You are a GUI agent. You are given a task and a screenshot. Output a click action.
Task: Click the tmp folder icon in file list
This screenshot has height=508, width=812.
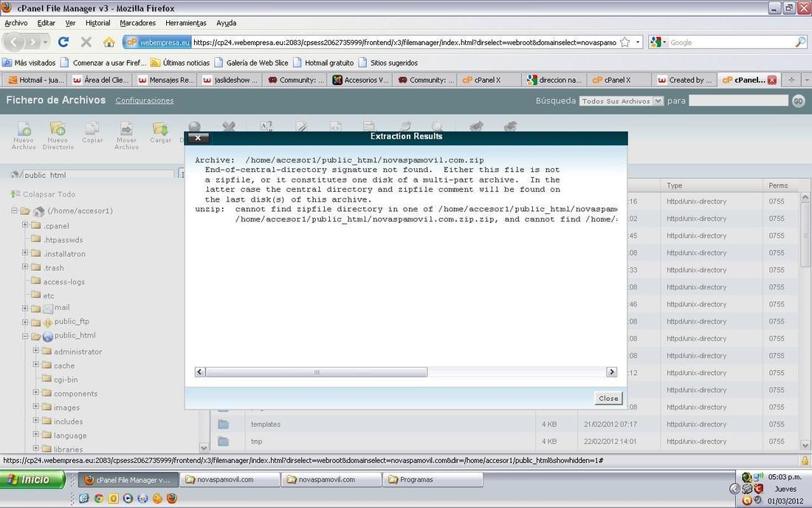[224, 442]
